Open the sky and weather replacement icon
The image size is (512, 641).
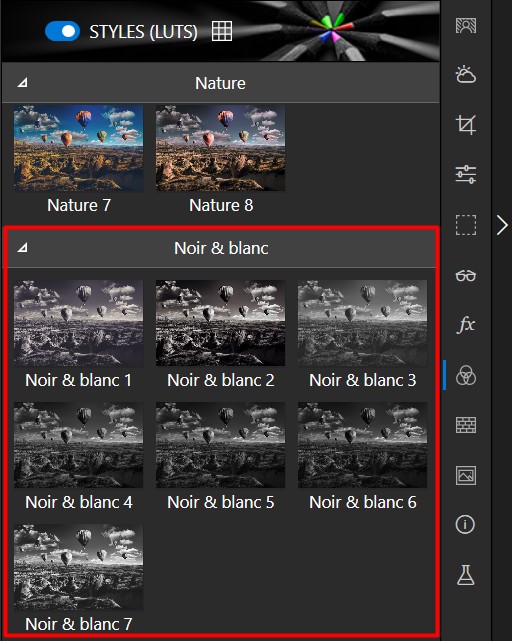[466, 75]
